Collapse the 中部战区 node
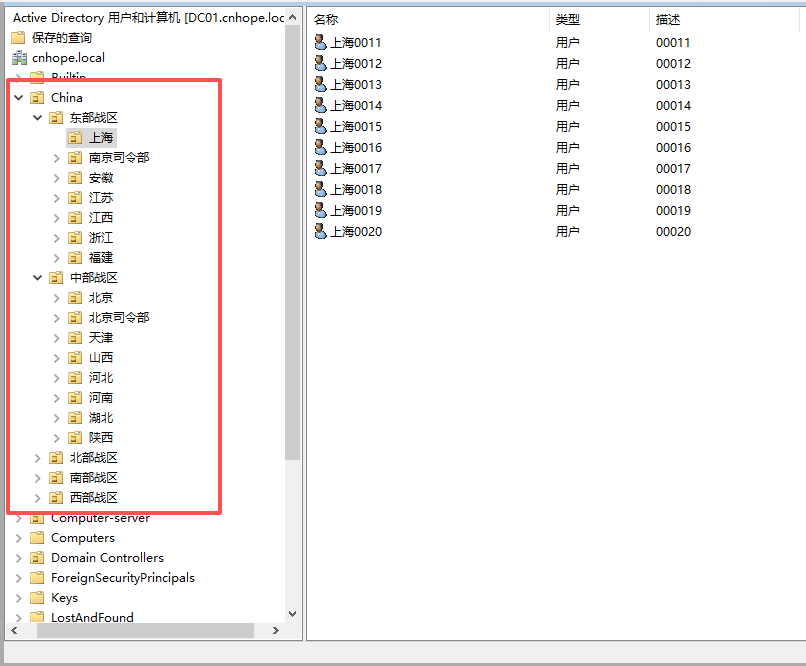The width and height of the screenshot is (806, 666). pyautogui.click(x=38, y=278)
